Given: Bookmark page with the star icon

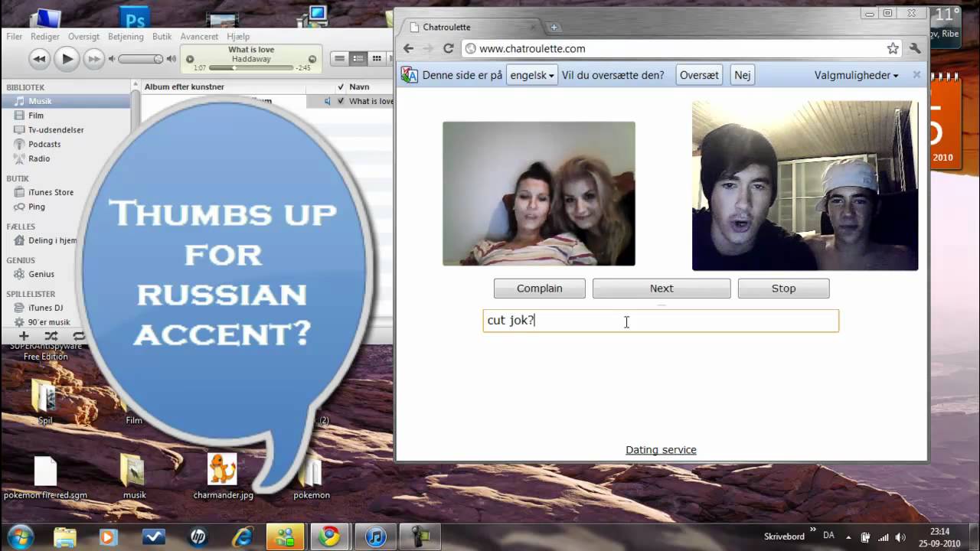Looking at the screenshot, I should pyautogui.click(x=893, y=48).
